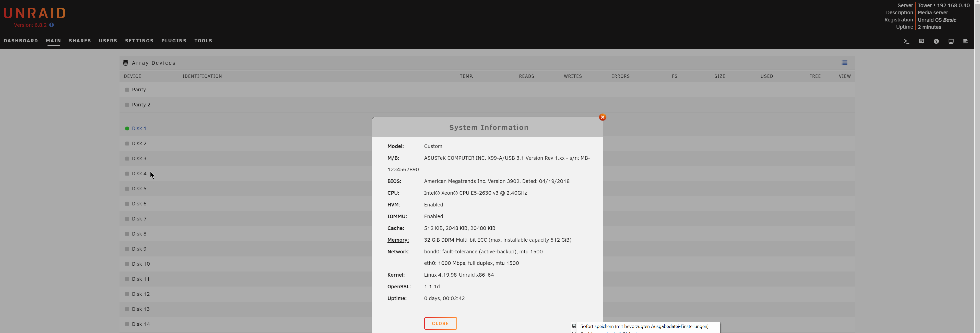Click the Parity status indicator square
980x333 pixels.
click(x=127, y=90)
